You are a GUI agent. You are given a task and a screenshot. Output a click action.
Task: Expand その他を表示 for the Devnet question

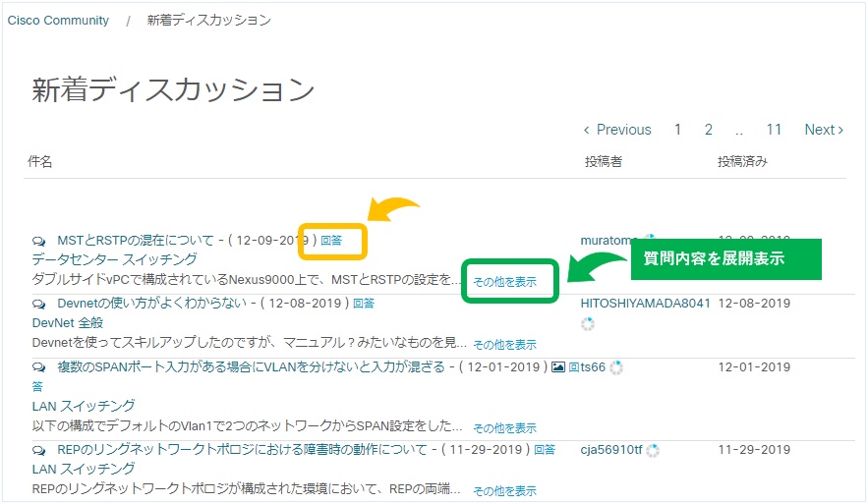point(505,345)
